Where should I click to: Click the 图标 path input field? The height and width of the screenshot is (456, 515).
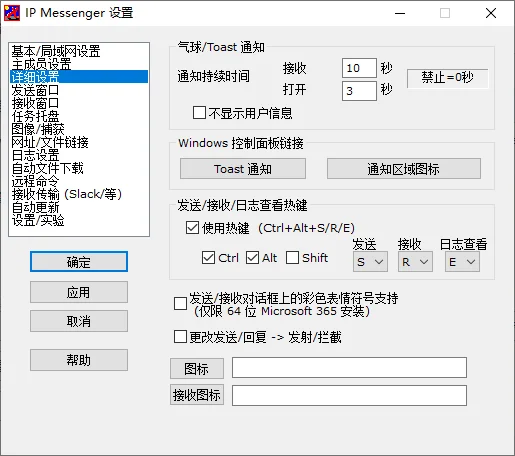[x=349, y=368]
